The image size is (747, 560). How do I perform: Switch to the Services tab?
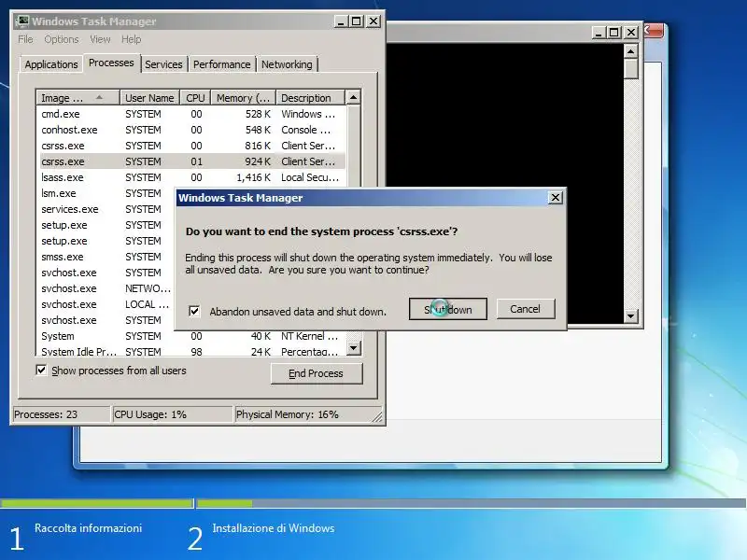[x=163, y=64]
